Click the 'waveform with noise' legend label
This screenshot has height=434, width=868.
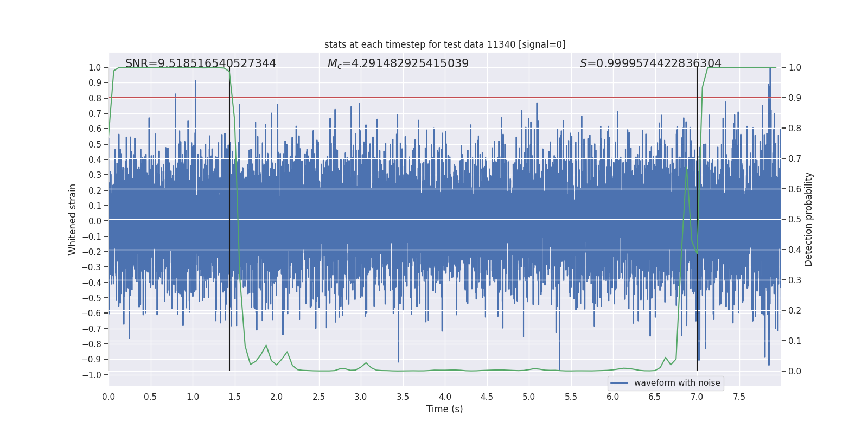click(676, 383)
